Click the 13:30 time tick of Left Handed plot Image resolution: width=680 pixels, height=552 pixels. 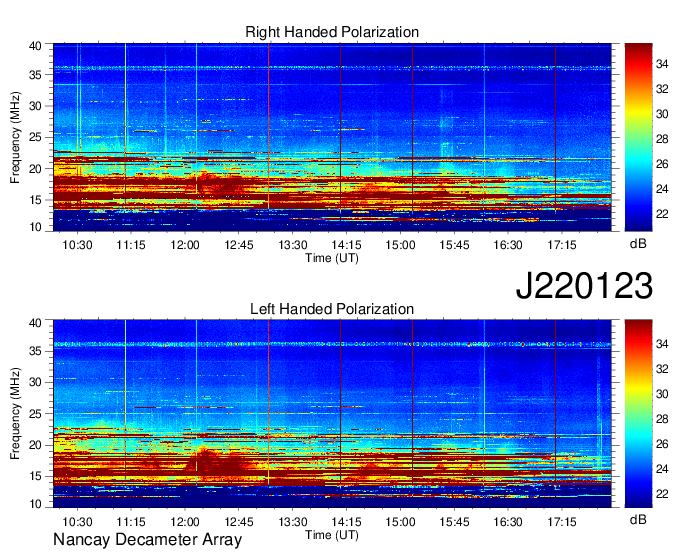coord(293,522)
